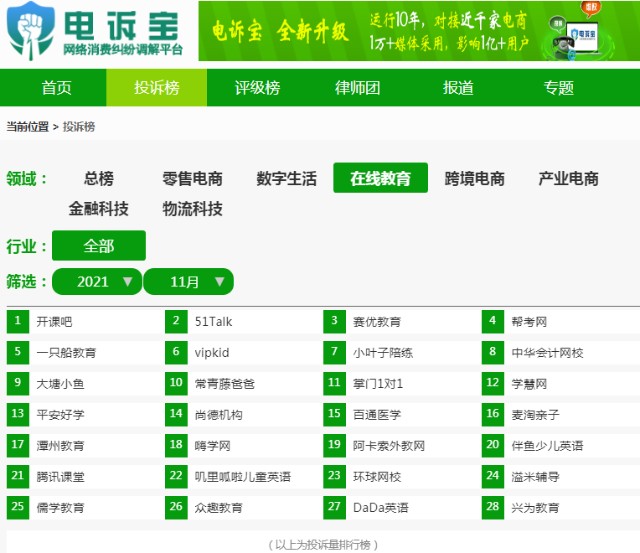This screenshot has width=640, height=553.
Task: Pick the 金融科技 category
Action: pos(99,209)
